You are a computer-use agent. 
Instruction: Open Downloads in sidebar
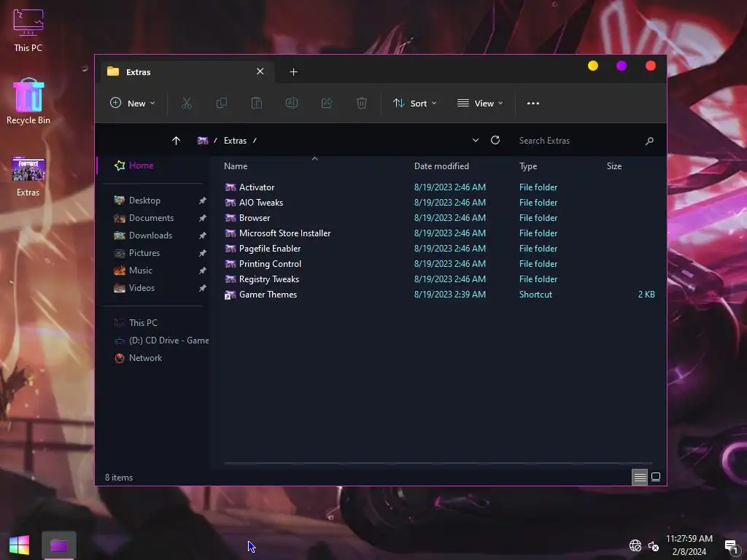(150, 236)
